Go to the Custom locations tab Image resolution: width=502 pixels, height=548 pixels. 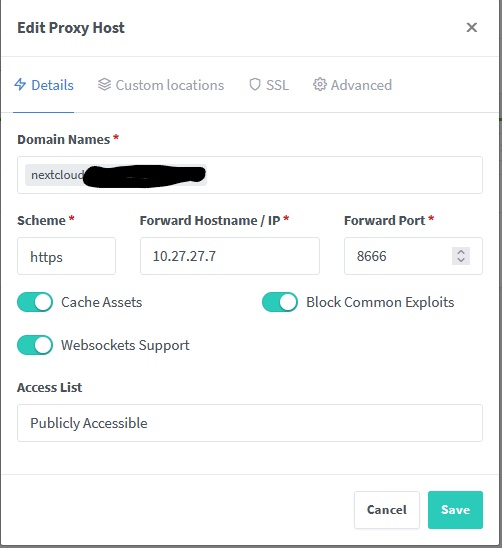tap(161, 85)
